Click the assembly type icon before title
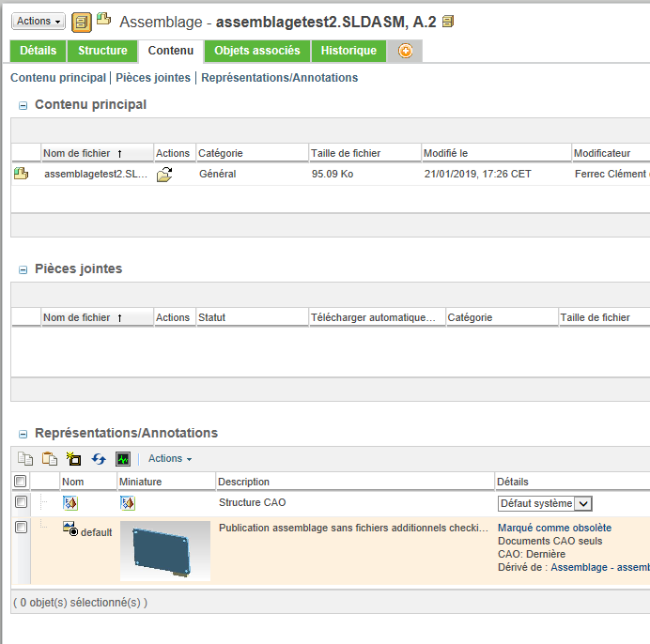Screen dimensions: 650x644 pos(103,18)
